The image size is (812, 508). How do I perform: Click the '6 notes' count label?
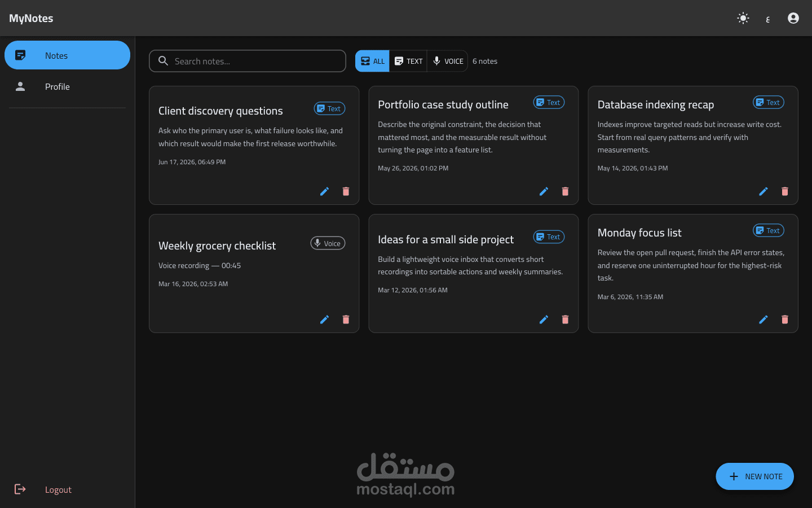485,61
